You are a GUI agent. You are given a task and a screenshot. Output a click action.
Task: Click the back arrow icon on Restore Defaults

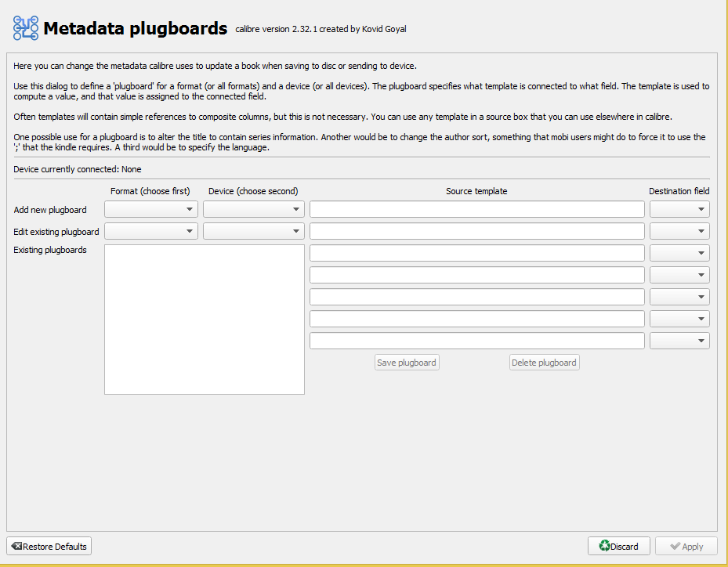16,547
